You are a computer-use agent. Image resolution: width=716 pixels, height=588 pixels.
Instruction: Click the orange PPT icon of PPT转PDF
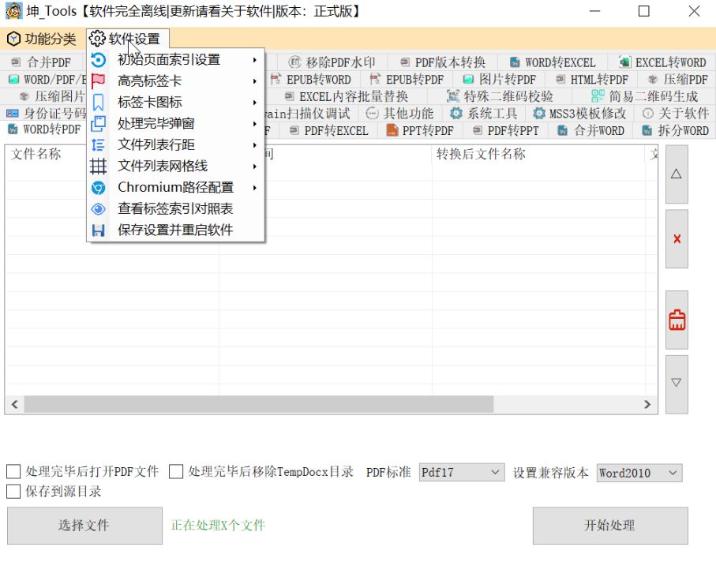pos(392,130)
